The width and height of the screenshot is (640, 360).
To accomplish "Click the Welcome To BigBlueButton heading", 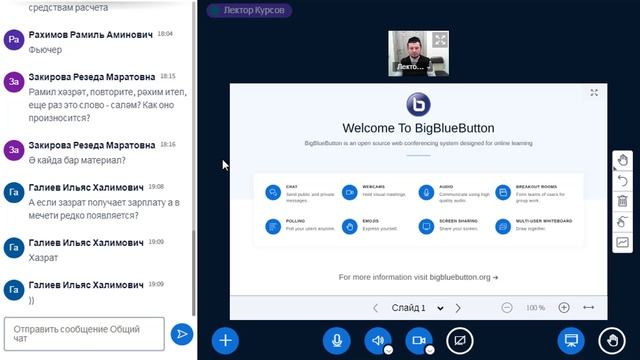I will coord(418,128).
